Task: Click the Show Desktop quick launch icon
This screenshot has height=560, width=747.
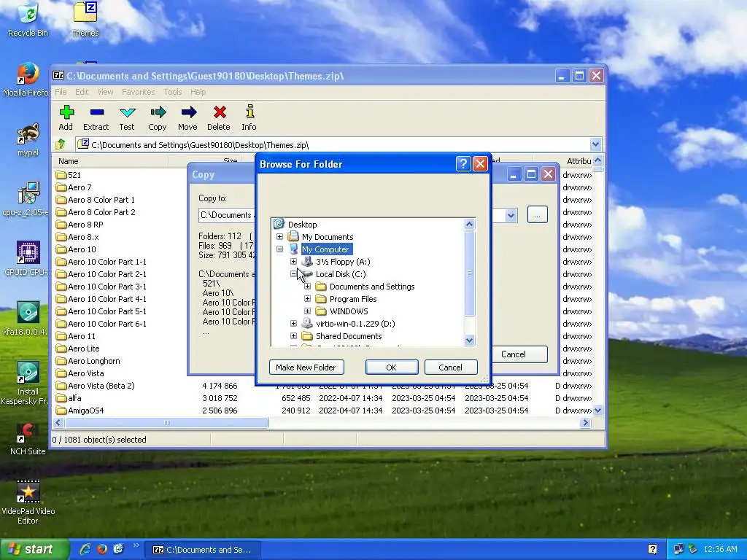Action: pyautogui.click(x=118, y=549)
